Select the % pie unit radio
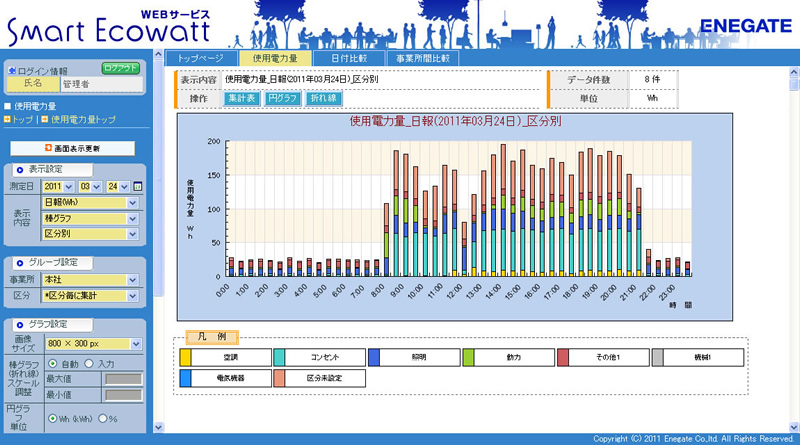Screen dimensions: 800x445 103,418
